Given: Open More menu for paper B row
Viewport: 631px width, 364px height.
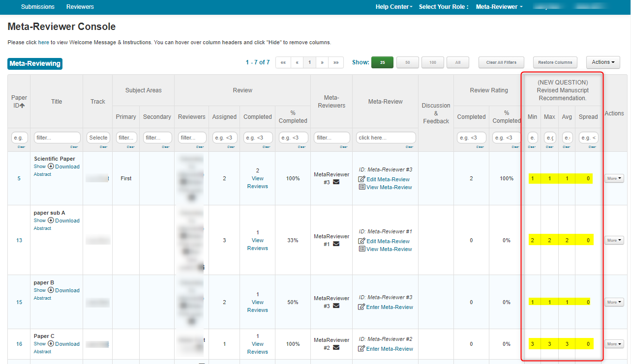Looking at the screenshot, I should point(614,302).
